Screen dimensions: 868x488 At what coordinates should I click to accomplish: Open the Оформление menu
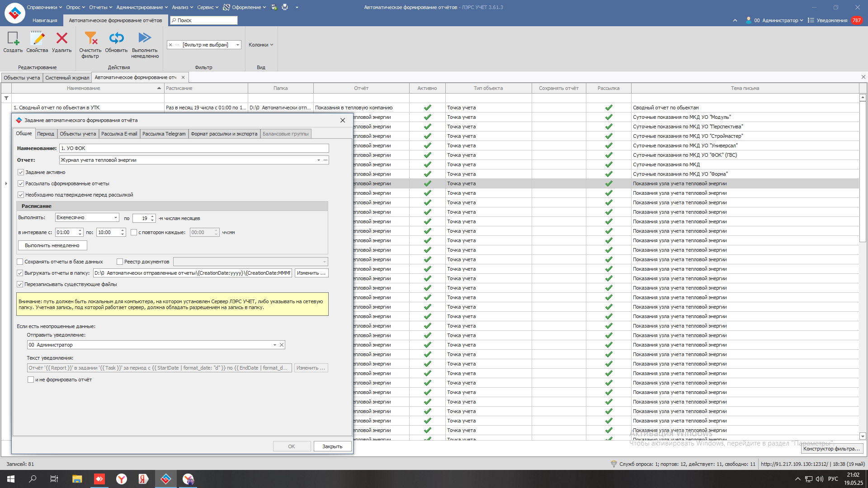point(245,7)
